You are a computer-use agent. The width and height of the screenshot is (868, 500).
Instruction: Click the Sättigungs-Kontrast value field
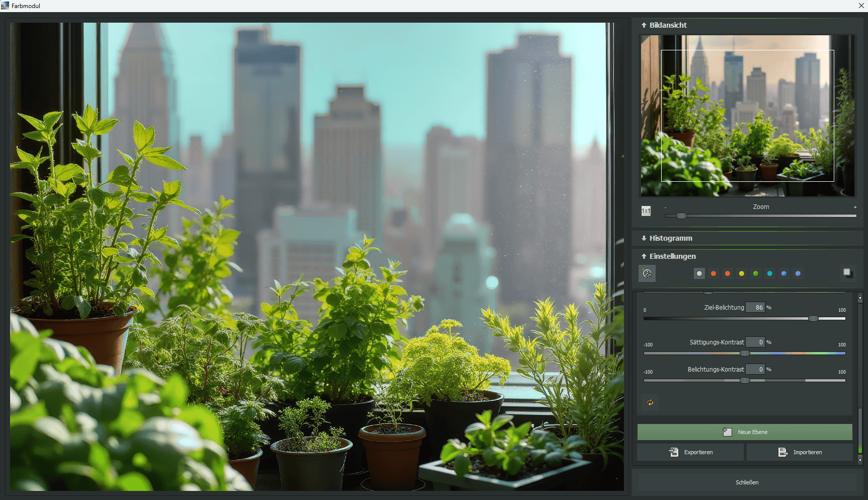(755, 342)
